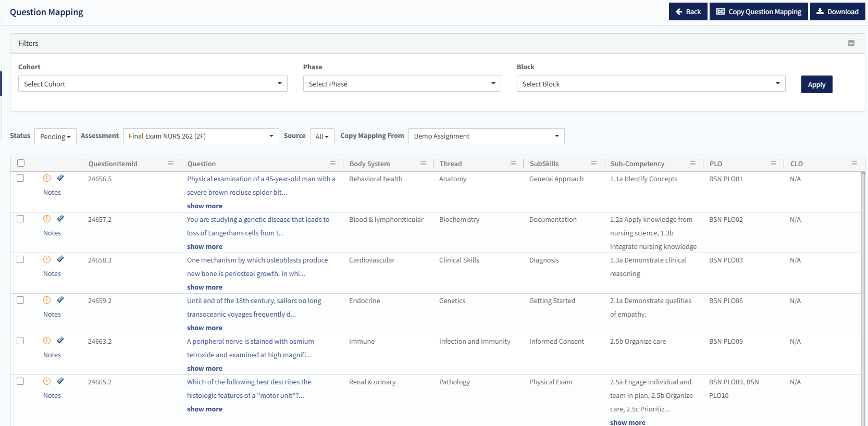Image resolution: width=868 pixels, height=426 pixels.
Task: Click the Apply filters button
Action: pyautogui.click(x=816, y=84)
